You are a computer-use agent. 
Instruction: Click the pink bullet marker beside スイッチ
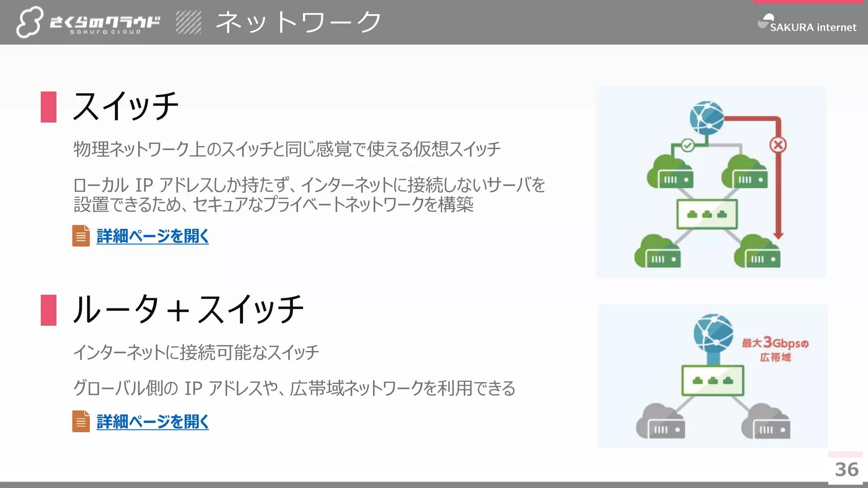point(48,107)
